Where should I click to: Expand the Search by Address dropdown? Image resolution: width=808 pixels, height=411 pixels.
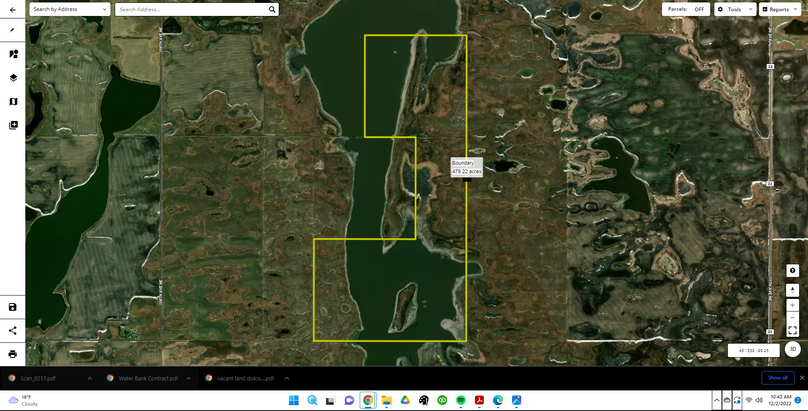[x=69, y=9]
